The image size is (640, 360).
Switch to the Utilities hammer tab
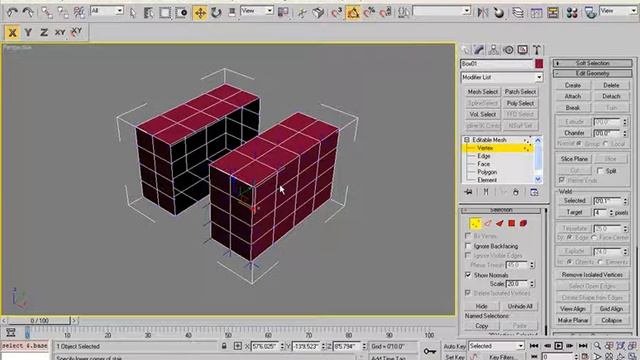[x=537, y=50]
